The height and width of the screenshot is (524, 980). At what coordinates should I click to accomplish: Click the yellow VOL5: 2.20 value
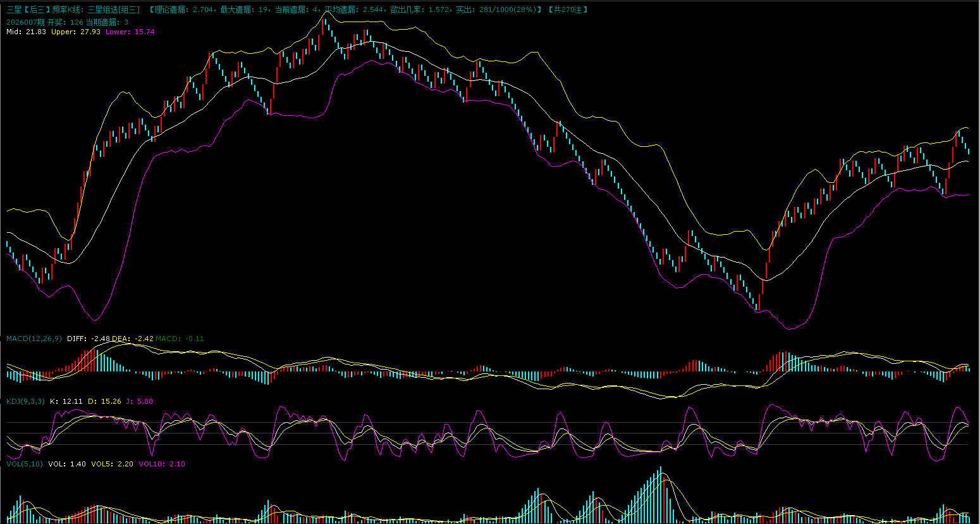click(x=113, y=464)
